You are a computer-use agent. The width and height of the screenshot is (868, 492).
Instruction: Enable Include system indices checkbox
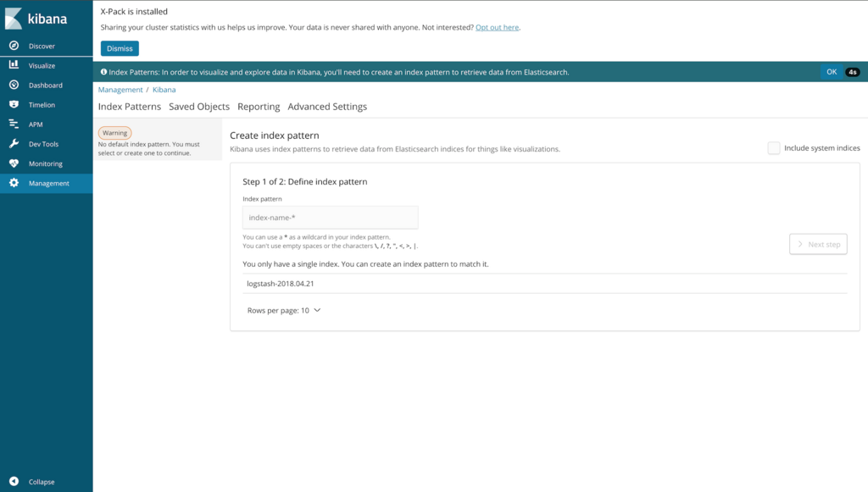[774, 148]
